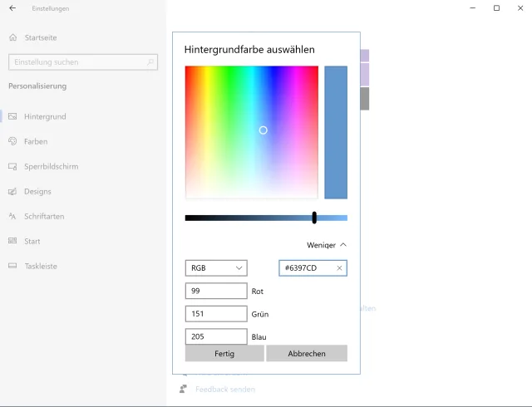Clear the hex color field with X
Viewport: 532px width, 407px height.
tap(339, 268)
